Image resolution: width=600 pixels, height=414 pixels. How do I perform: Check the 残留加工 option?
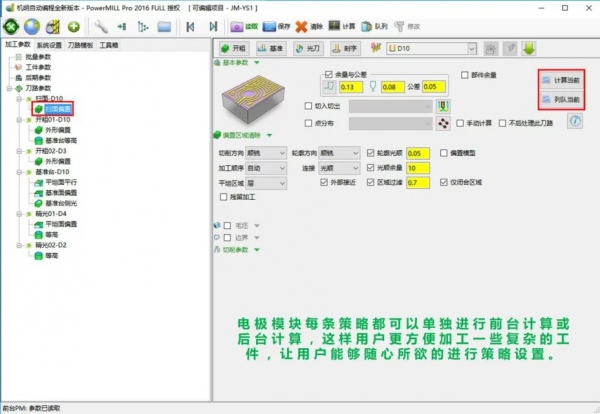pyautogui.click(x=222, y=197)
